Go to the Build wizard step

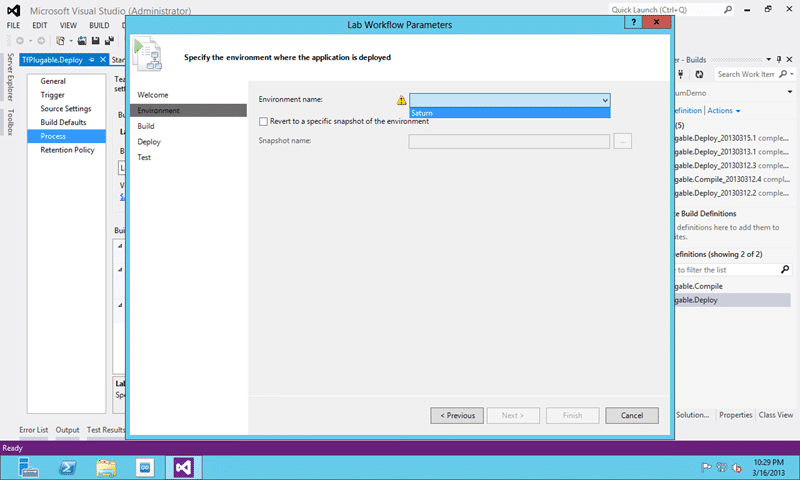point(145,126)
